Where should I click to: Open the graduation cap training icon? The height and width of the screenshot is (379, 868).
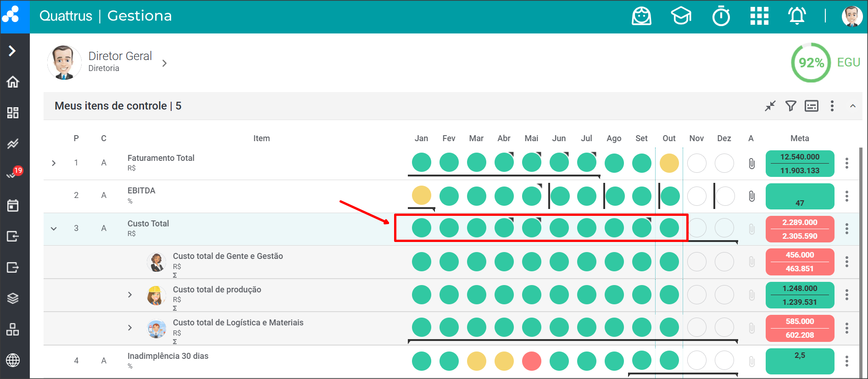(681, 16)
